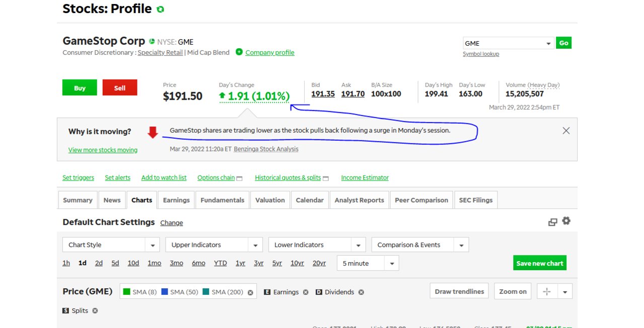Screen dimensions: 644x328
Task: Open Symbol lookup link
Action: [481, 54]
